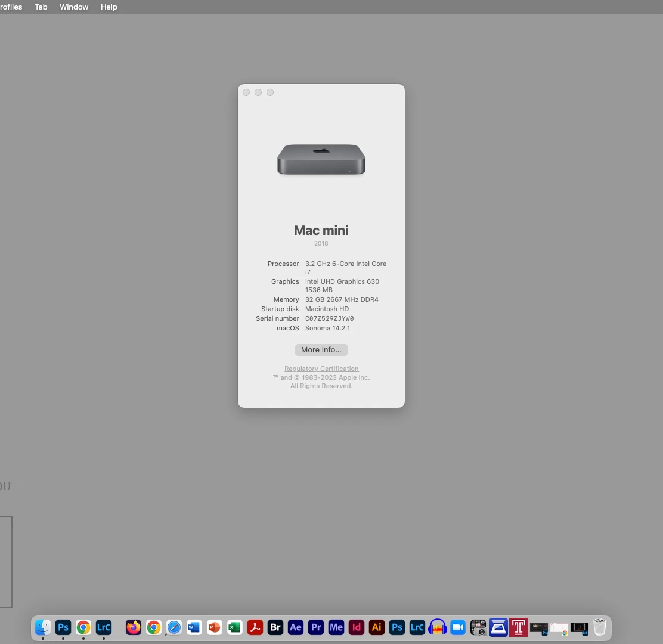The image size is (663, 644).
Task: Launch Audacity headphones icon in Dock
Action: pos(438,627)
